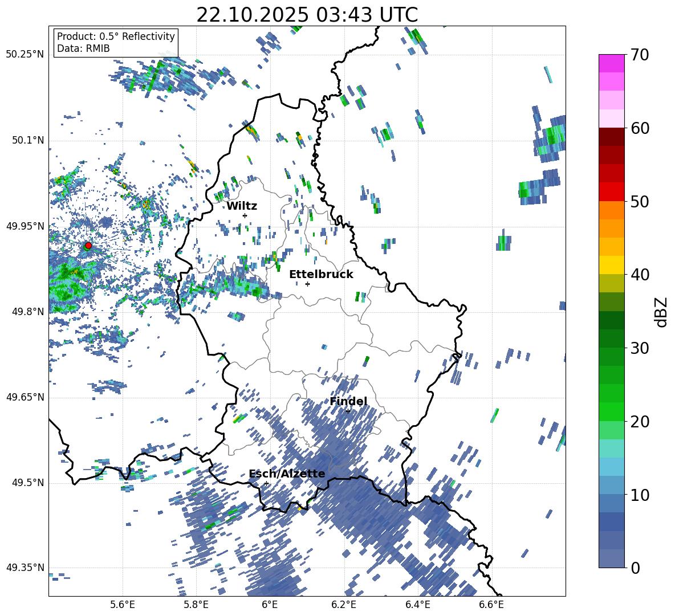Viewport: 675px width, 616px height.
Task: Click the 49.35°N latitude label
Action: [25, 568]
